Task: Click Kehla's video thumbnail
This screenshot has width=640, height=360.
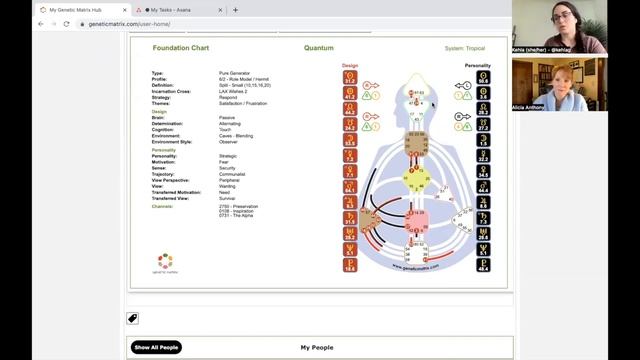Action: [560, 27]
